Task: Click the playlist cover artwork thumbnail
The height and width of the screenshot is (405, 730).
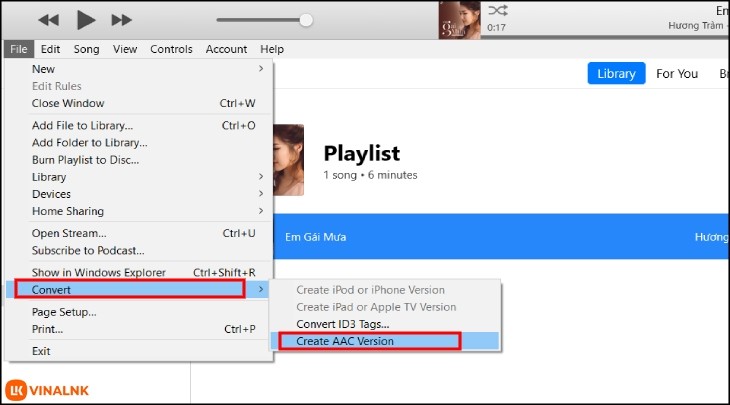Action: [289, 161]
